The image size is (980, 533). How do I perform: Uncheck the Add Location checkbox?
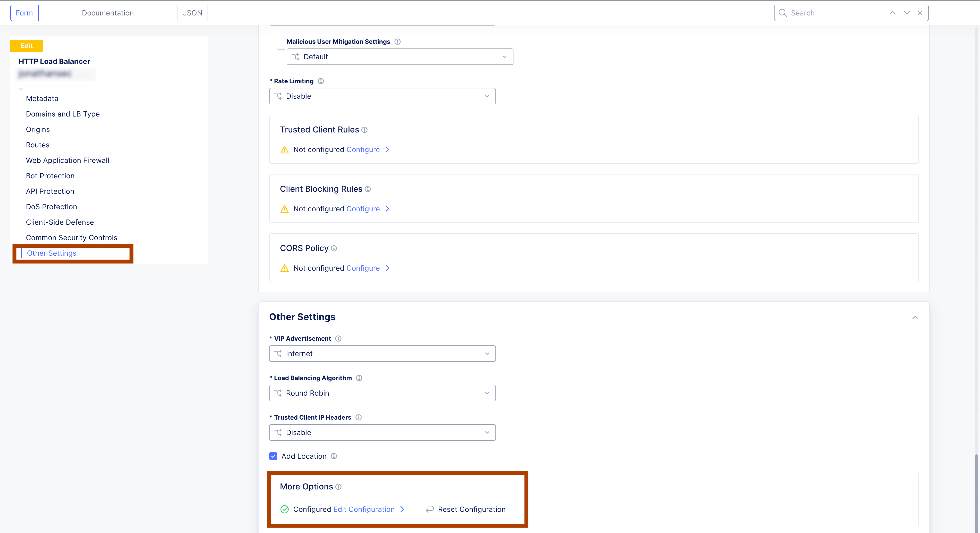coord(273,456)
